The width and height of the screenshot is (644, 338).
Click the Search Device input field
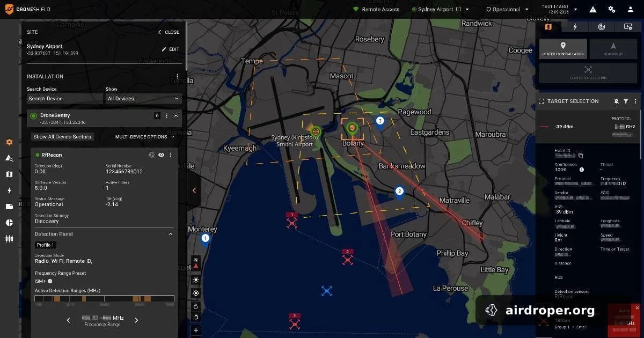click(x=64, y=99)
